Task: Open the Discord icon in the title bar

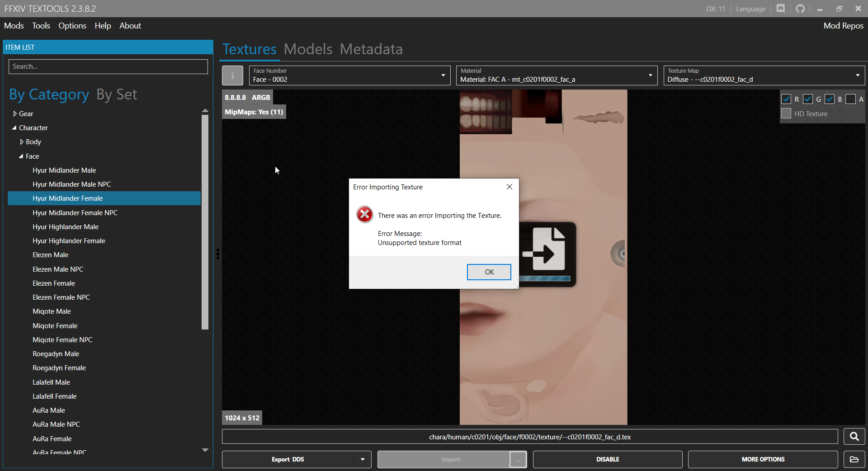Action: [780, 8]
